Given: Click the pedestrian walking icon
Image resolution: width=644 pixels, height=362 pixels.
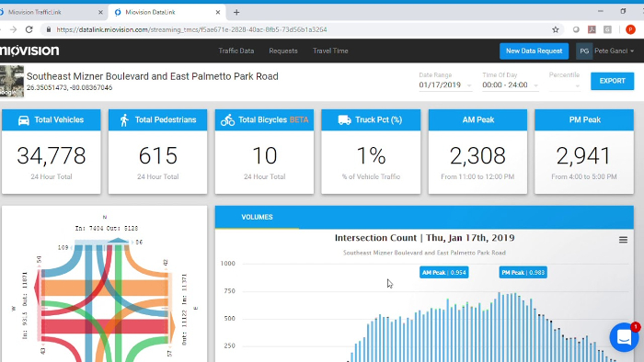Looking at the screenshot, I should [124, 120].
